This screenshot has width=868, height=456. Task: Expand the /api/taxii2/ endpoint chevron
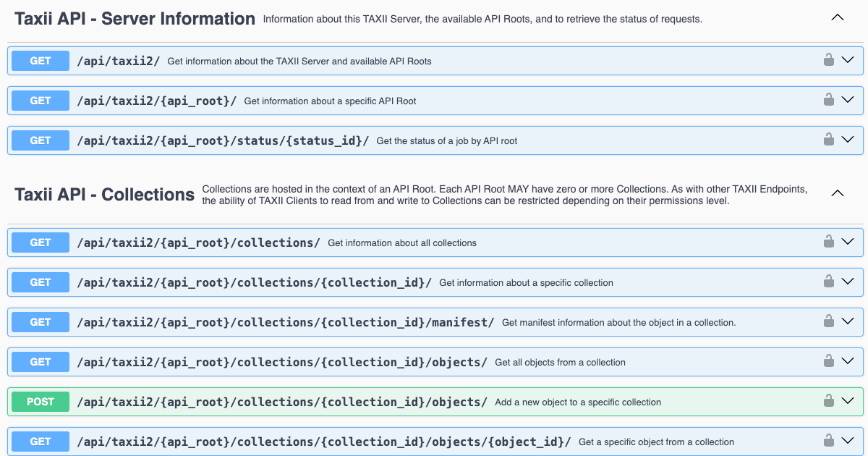(x=848, y=61)
